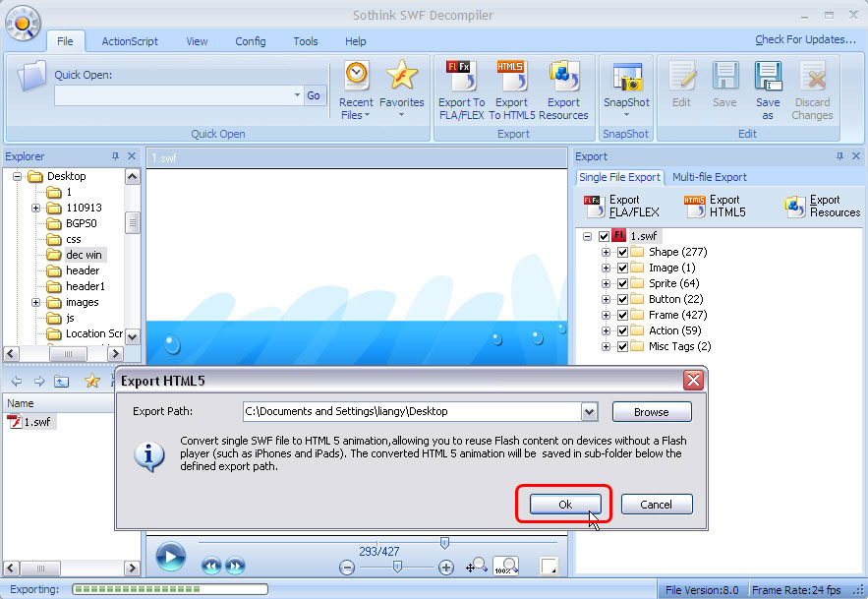Click Export Resources ribbon icon

tap(563, 90)
